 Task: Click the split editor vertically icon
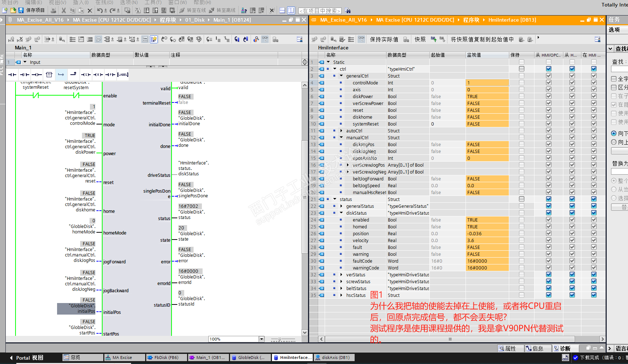pyautogui.click(x=291, y=10)
